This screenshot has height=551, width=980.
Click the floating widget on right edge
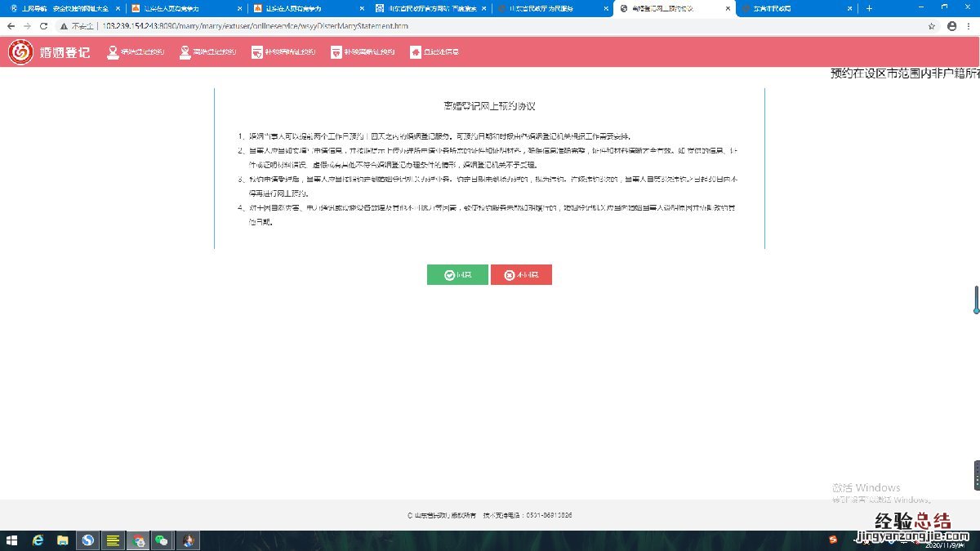coord(977,475)
